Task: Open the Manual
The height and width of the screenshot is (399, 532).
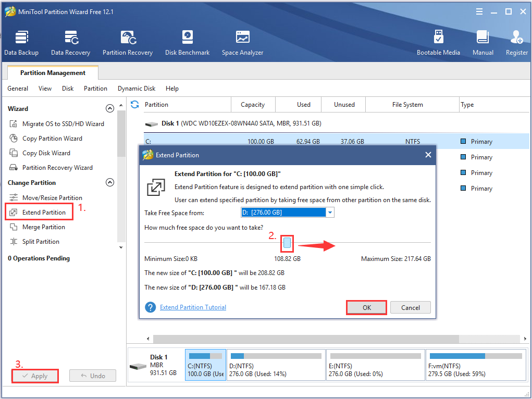Action: (483, 43)
